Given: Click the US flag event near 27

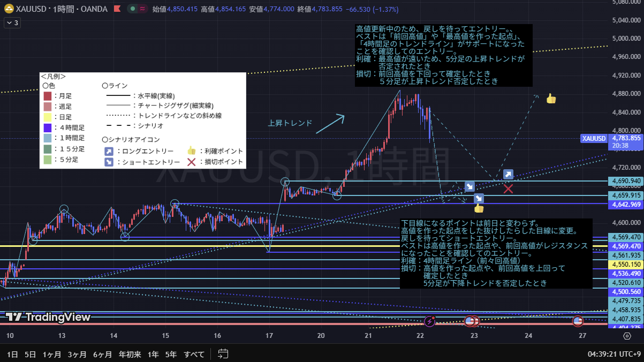Looking at the screenshot, I should 578,321.
